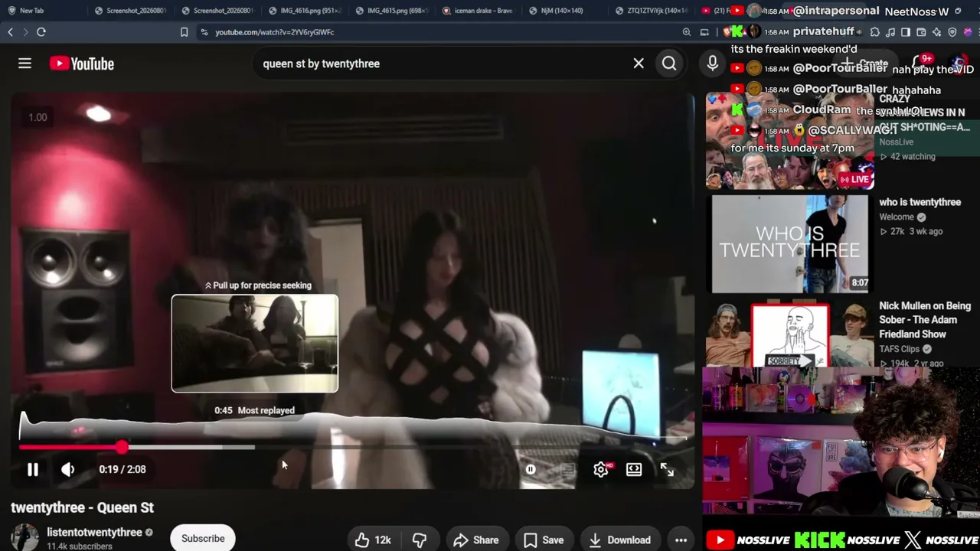This screenshot has width=980, height=551.
Task: Go to the YouTube home logo
Action: [82, 64]
